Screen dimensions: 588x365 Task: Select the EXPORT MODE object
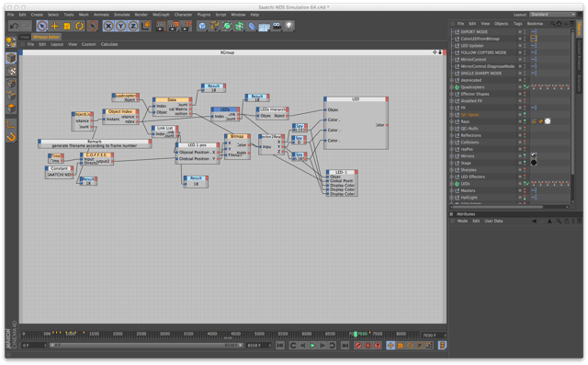474,32
